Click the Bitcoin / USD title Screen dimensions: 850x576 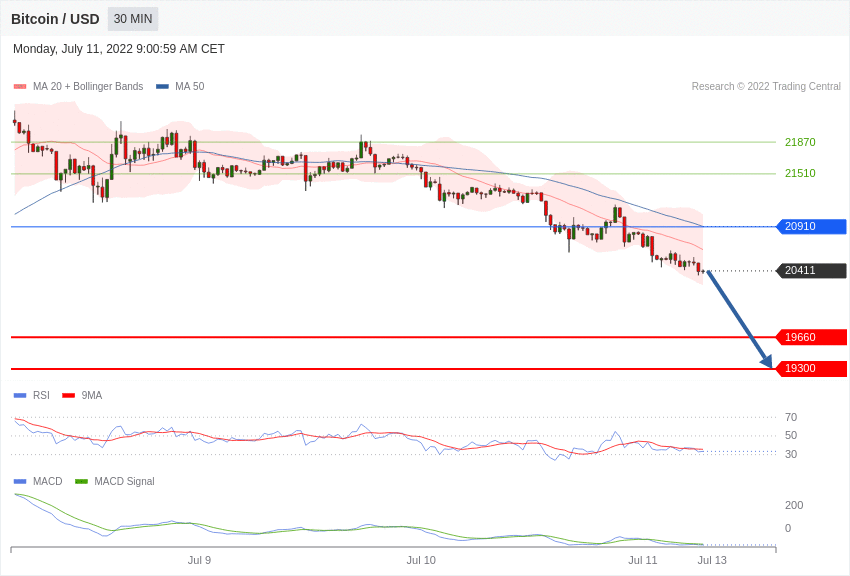[55, 20]
